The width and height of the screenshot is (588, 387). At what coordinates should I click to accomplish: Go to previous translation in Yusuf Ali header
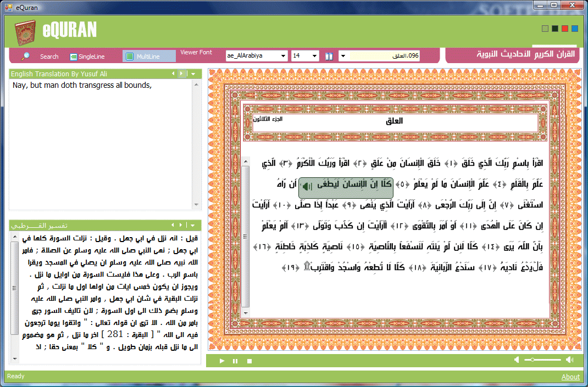click(x=173, y=74)
